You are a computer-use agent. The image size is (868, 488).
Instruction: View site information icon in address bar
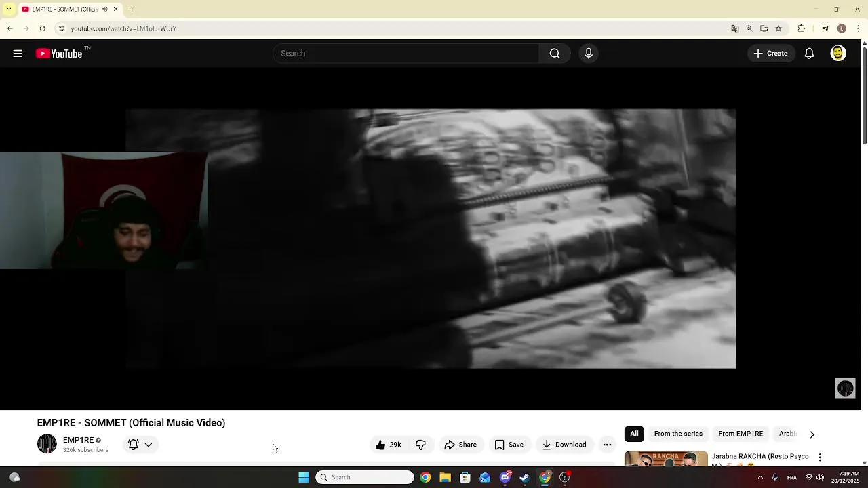(x=61, y=28)
